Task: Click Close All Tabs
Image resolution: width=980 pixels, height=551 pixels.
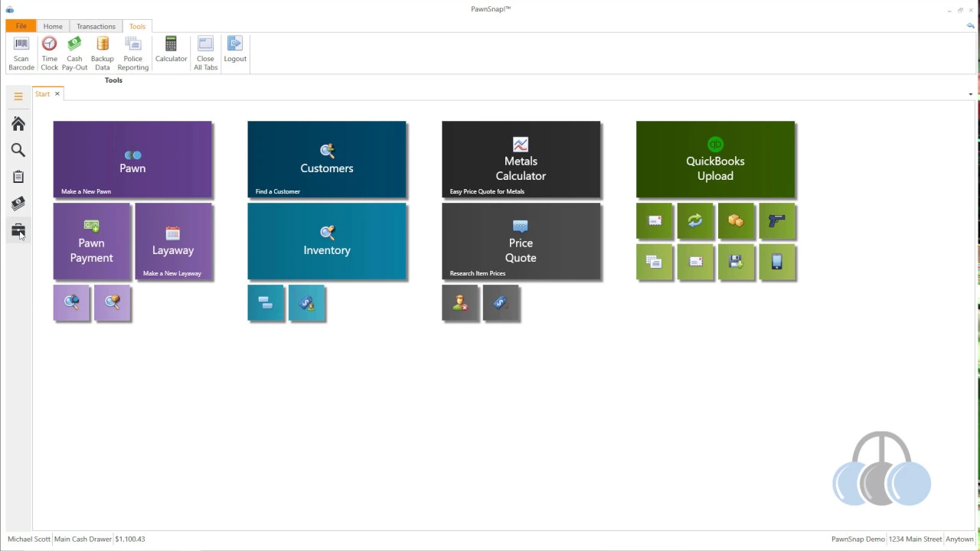Action: coord(205,54)
